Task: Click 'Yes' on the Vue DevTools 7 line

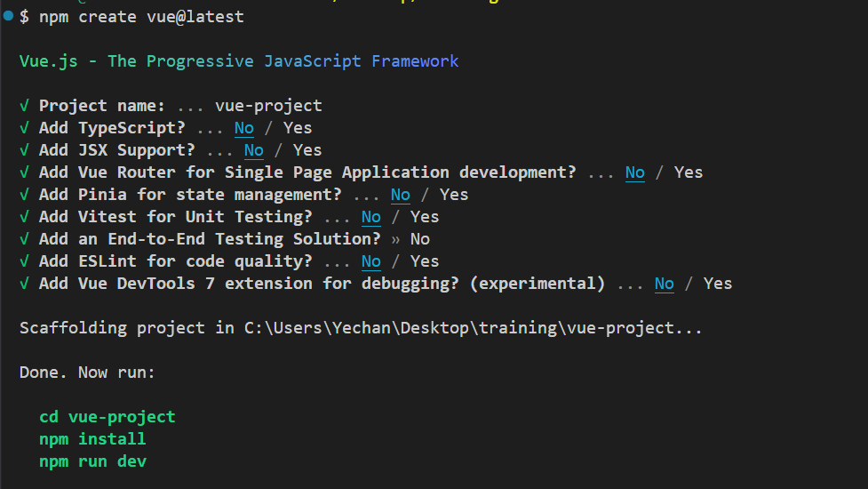Action: (718, 284)
